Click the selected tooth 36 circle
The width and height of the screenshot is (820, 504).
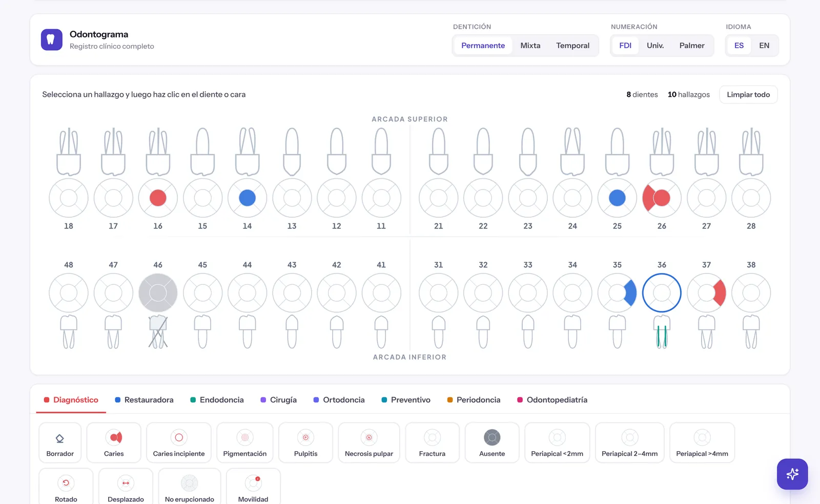coord(662,293)
